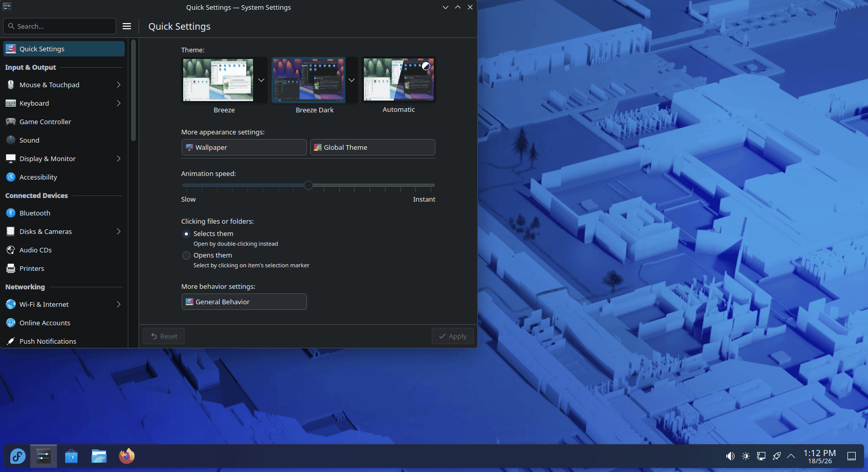Open the Game Controller page
The height and width of the screenshot is (472, 868).
(x=64, y=122)
